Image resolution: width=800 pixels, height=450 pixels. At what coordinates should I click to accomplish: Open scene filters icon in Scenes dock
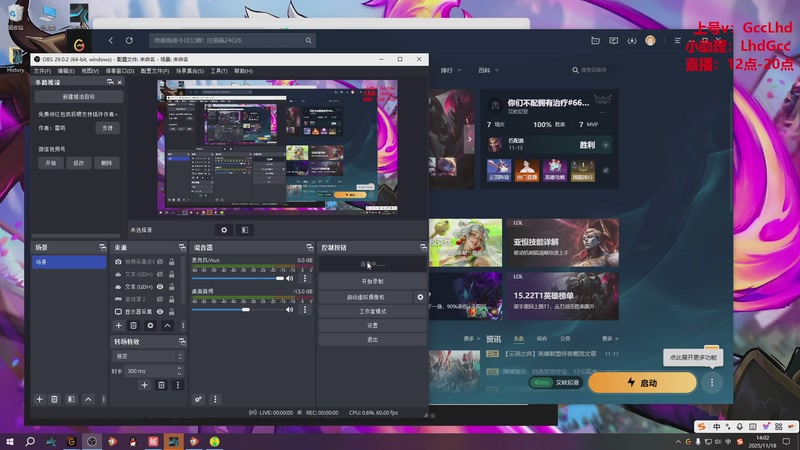(71, 399)
